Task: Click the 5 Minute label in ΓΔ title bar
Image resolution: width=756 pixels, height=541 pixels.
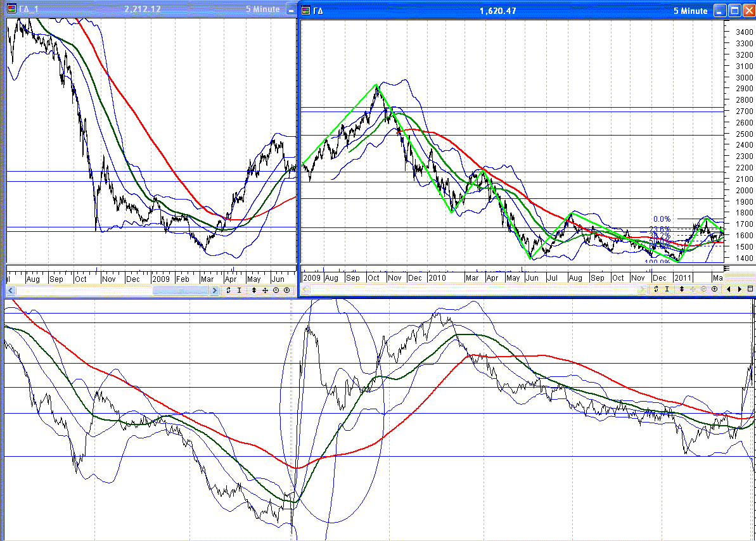Action: tap(691, 10)
